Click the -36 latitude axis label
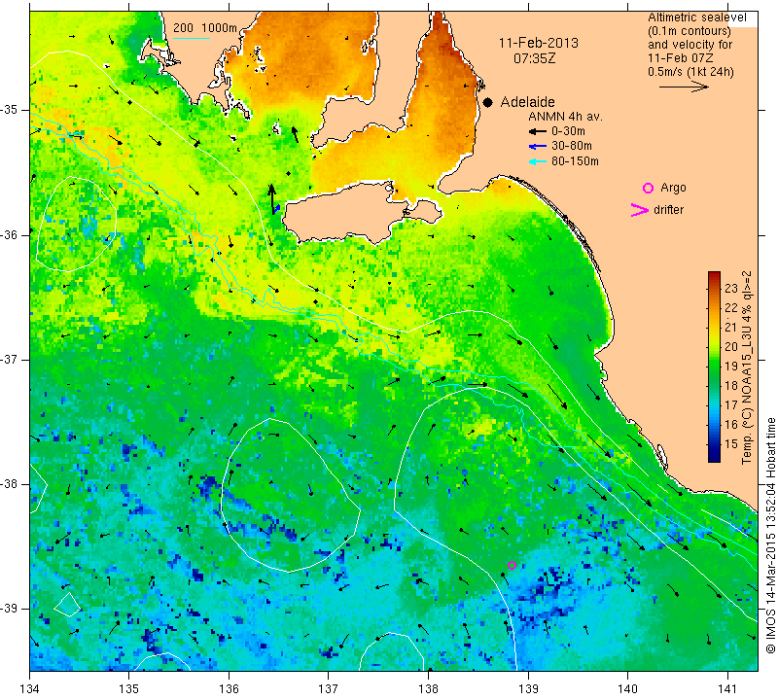 [10, 234]
